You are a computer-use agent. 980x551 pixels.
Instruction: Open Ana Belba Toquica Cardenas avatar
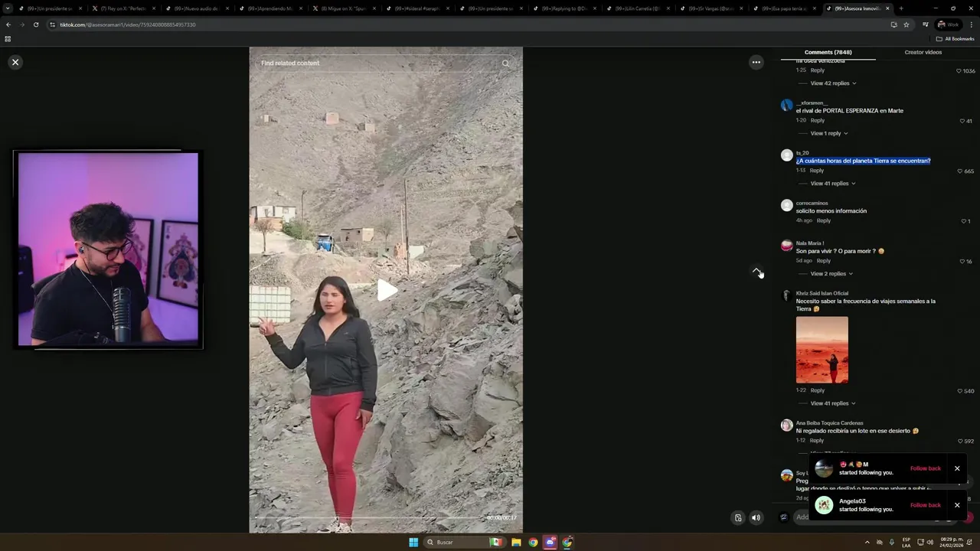tap(786, 425)
